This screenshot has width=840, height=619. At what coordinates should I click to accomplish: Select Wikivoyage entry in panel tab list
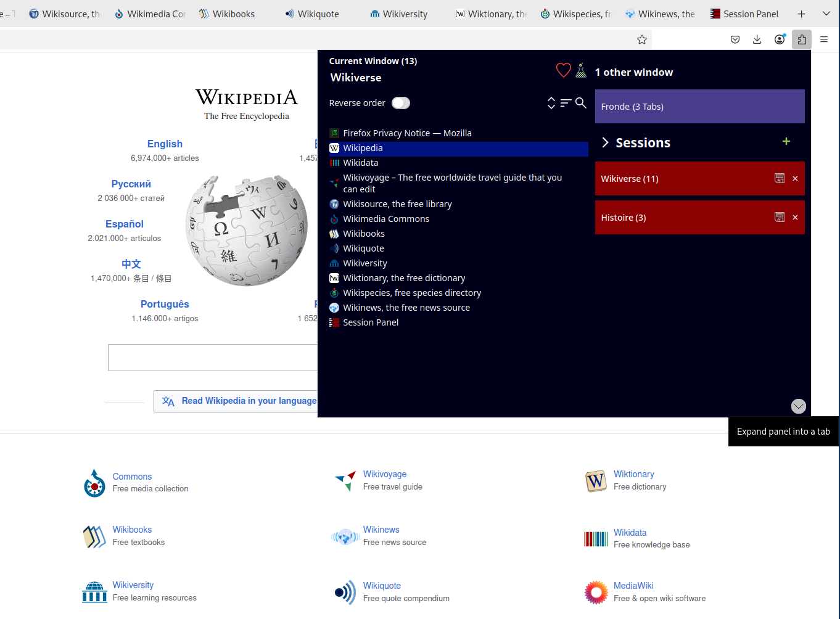pos(458,183)
